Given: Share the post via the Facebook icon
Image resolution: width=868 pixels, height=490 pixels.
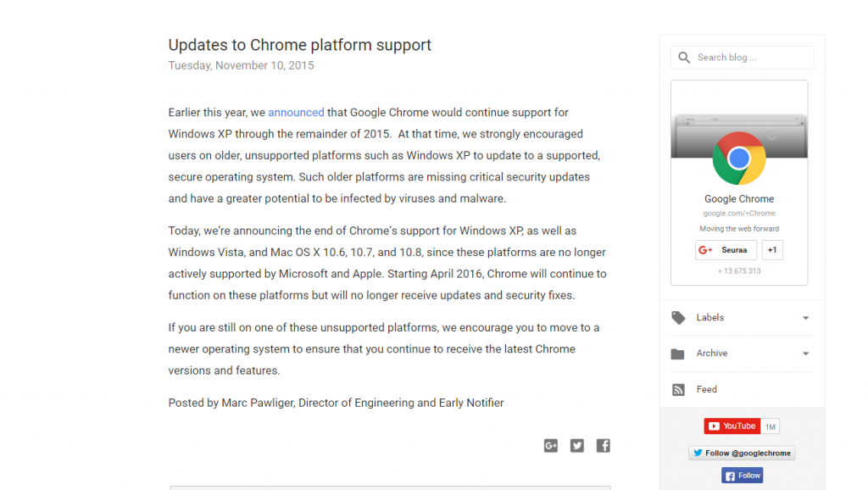Looking at the screenshot, I should pos(603,445).
